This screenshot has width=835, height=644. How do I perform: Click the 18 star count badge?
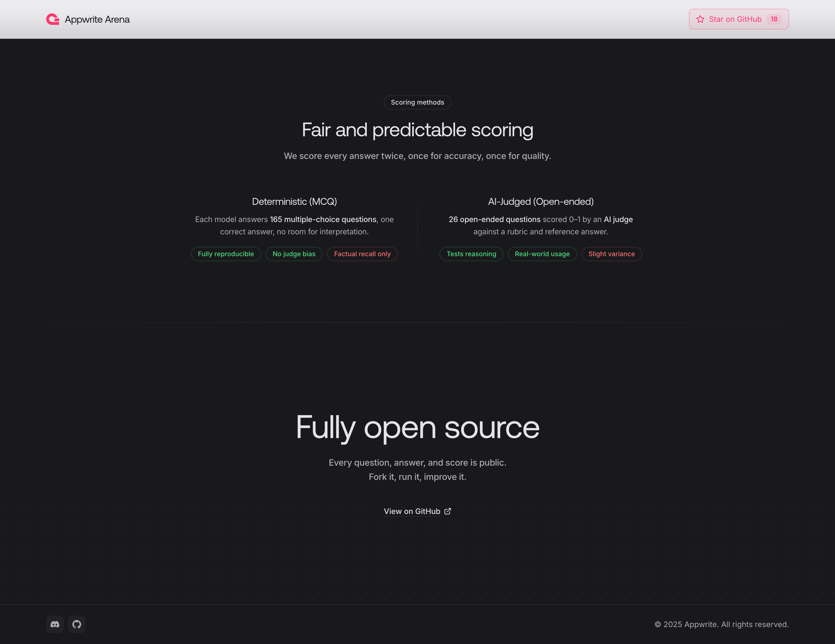pos(774,19)
